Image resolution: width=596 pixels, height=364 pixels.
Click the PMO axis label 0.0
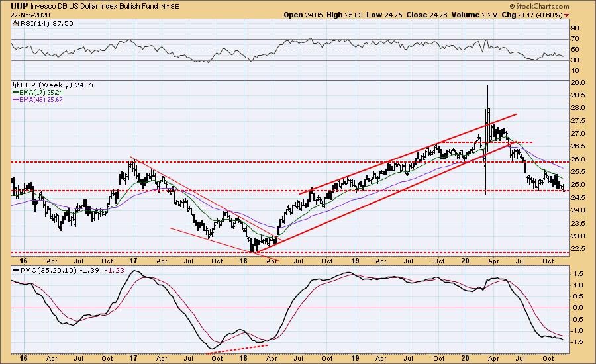point(578,308)
